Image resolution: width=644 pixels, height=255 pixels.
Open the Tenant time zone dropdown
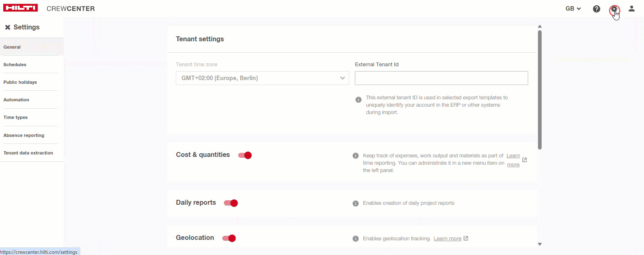[262, 78]
